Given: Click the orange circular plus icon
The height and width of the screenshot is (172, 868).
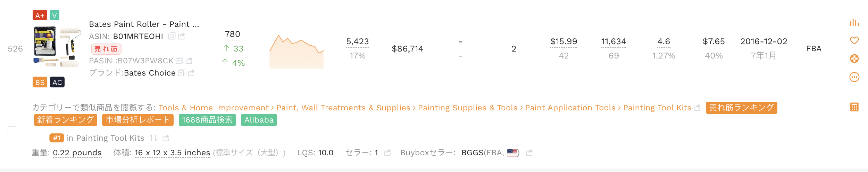Looking at the screenshot, I should (x=854, y=58).
